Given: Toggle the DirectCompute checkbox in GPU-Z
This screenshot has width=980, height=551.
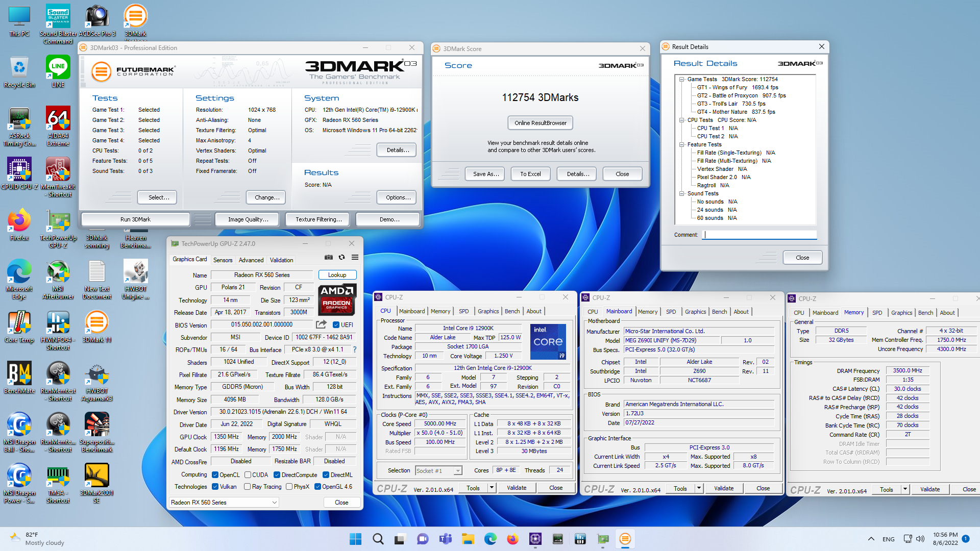Looking at the screenshot, I should pyautogui.click(x=277, y=475).
